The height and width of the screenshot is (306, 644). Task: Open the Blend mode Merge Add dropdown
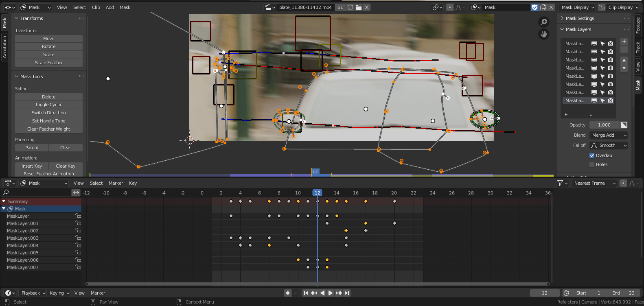(x=609, y=135)
